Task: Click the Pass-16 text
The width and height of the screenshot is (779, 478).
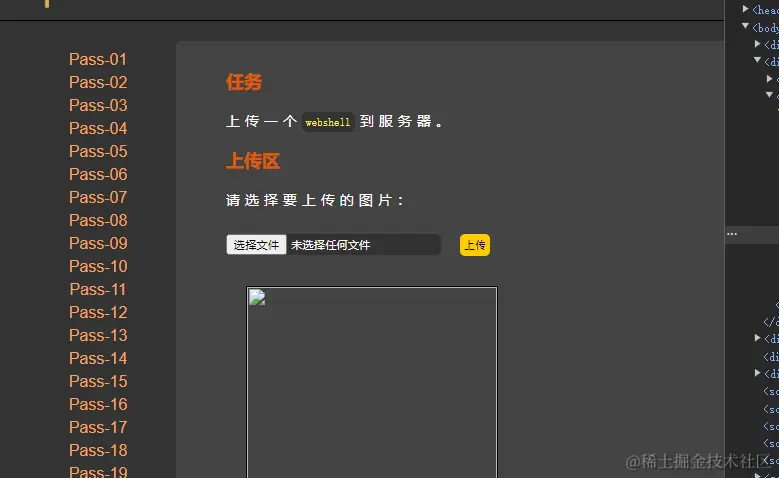Action: tap(98, 404)
